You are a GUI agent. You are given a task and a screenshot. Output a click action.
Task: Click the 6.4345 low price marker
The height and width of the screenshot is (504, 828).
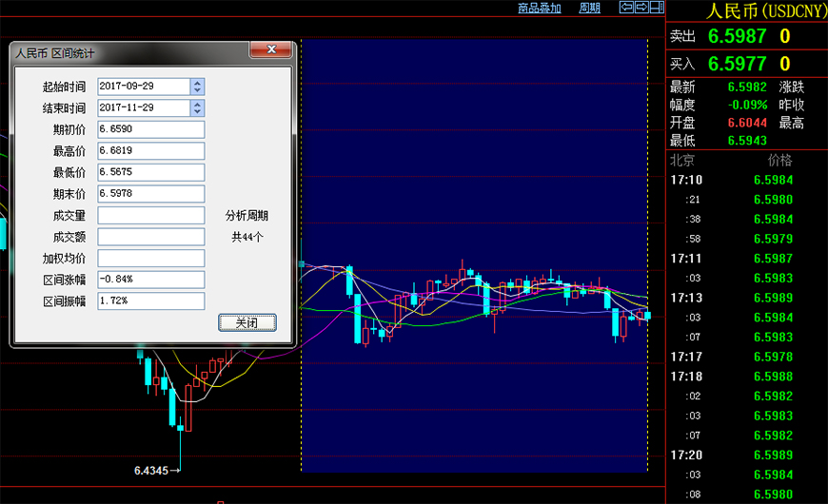pos(152,470)
